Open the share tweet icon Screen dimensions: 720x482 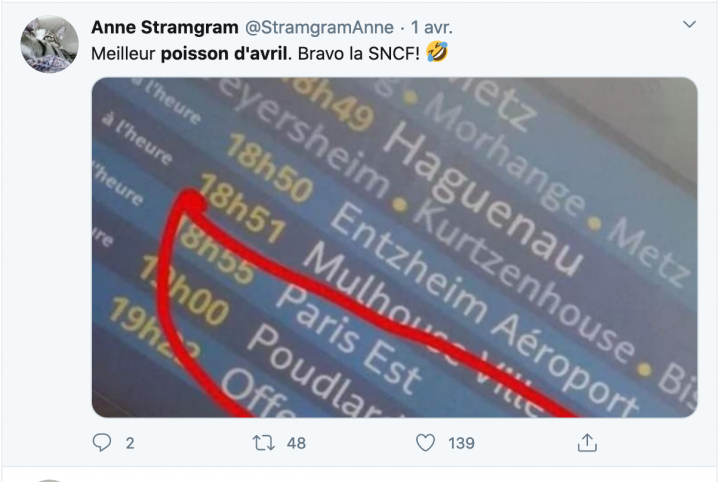click(587, 443)
